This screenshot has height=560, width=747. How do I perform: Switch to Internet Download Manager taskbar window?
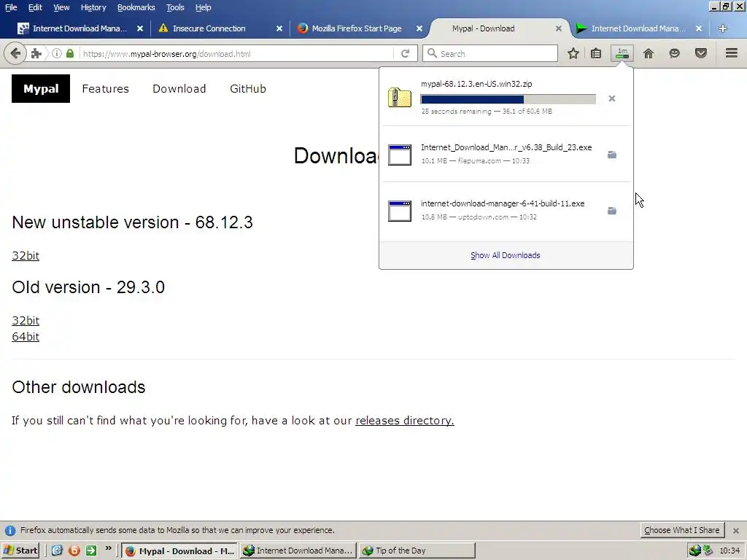tap(298, 551)
